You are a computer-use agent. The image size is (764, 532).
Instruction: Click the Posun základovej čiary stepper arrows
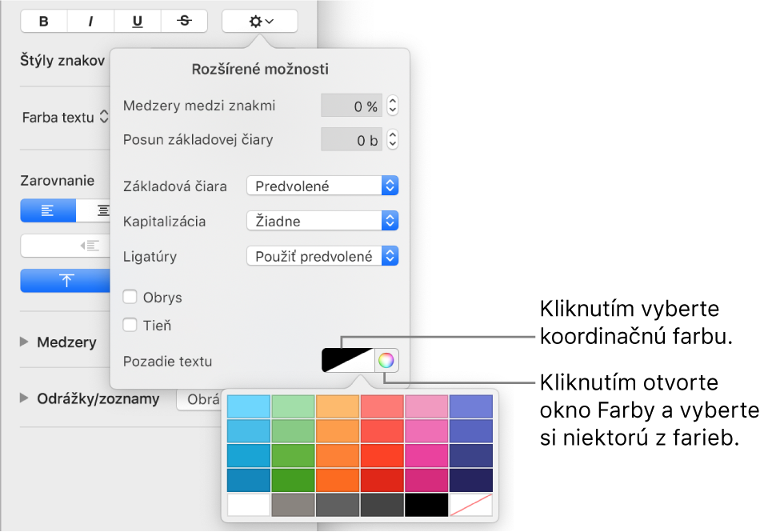click(x=393, y=140)
